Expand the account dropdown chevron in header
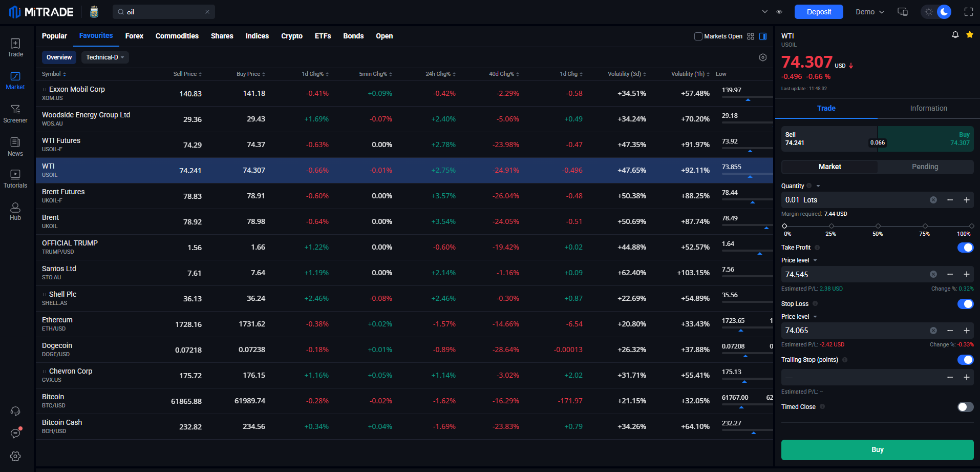980x472 pixels. (x=764, y=12)
